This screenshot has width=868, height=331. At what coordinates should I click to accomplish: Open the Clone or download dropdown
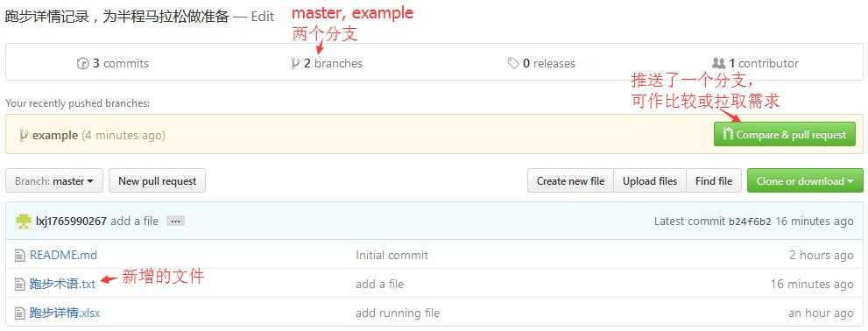click(x=805, y=181)
